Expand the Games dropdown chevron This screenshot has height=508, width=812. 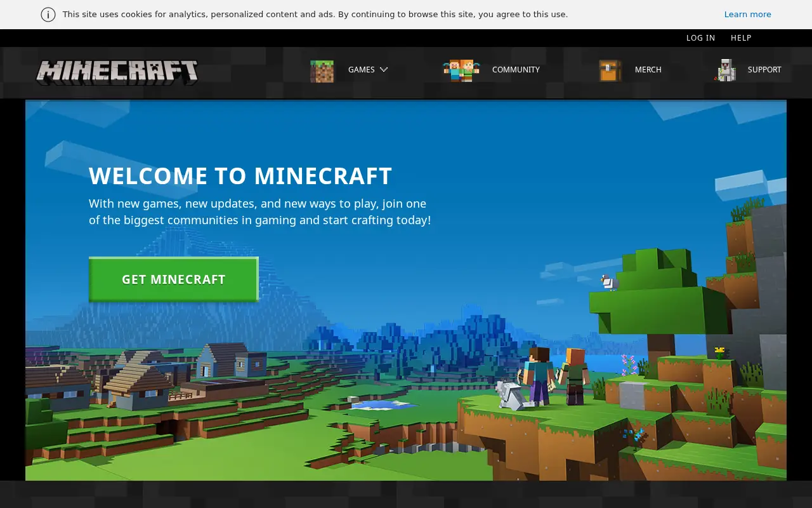[x=384, y=70]
